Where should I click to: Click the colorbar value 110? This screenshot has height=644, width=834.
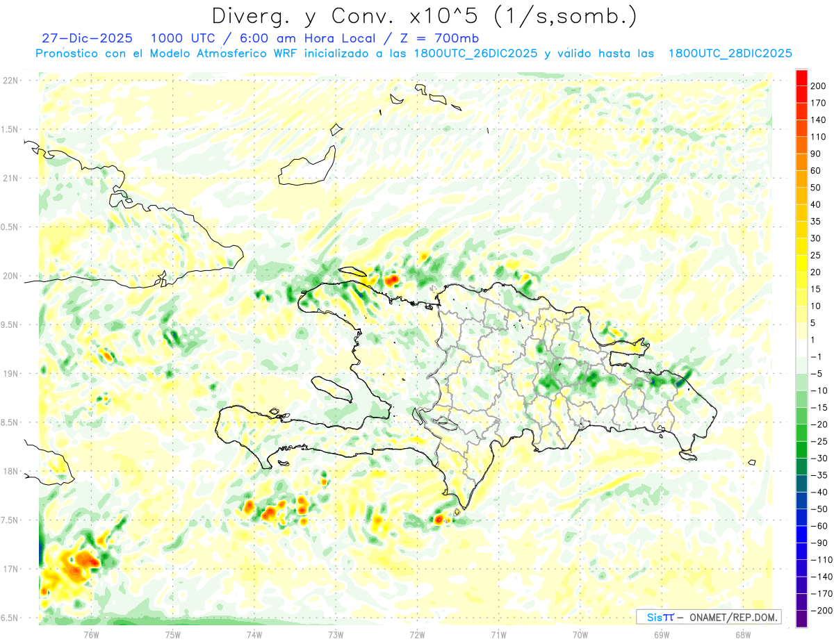coord(819,137)
